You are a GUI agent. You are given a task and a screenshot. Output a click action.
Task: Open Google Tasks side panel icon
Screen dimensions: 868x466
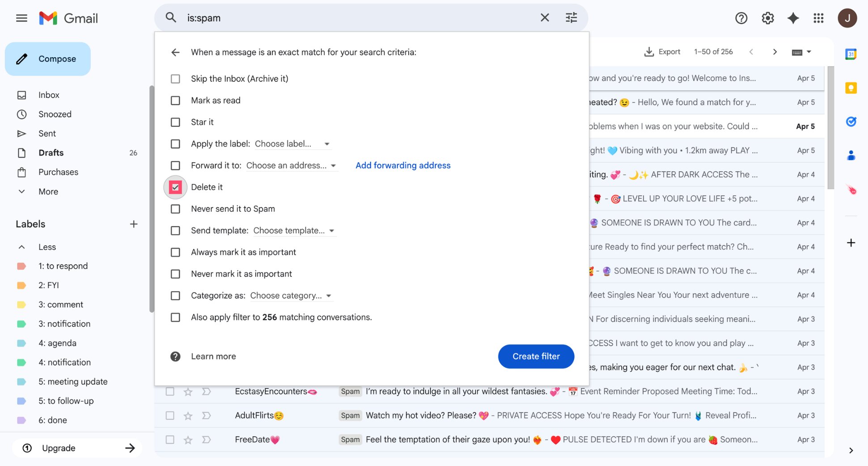pos(851,122)
